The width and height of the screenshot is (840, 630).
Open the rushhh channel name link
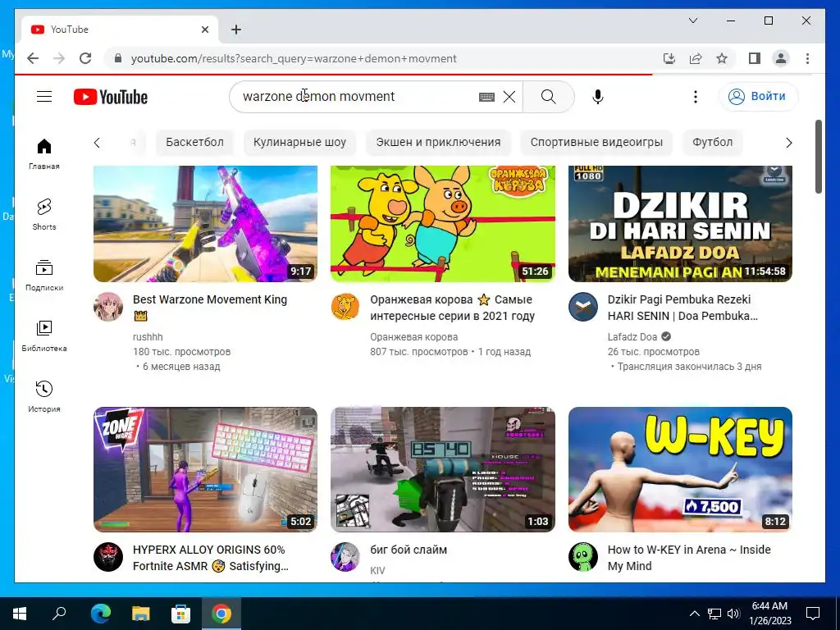coord(148,337)
